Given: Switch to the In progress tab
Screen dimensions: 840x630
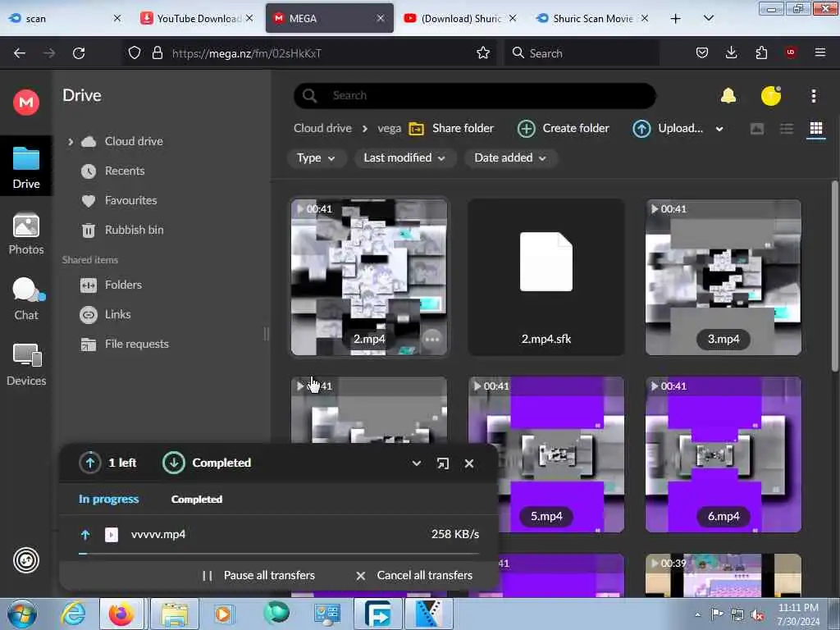Looking at the screenshot, I should [x=109, y=499].
